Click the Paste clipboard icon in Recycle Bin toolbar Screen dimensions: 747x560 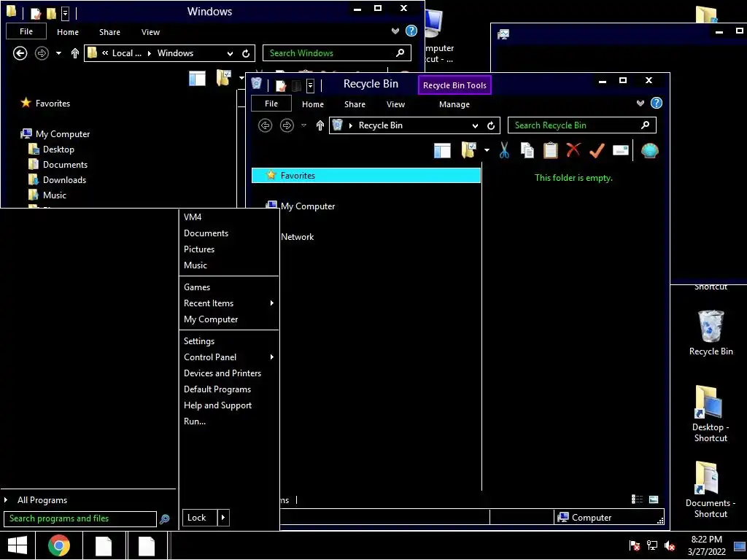(550, 150)
